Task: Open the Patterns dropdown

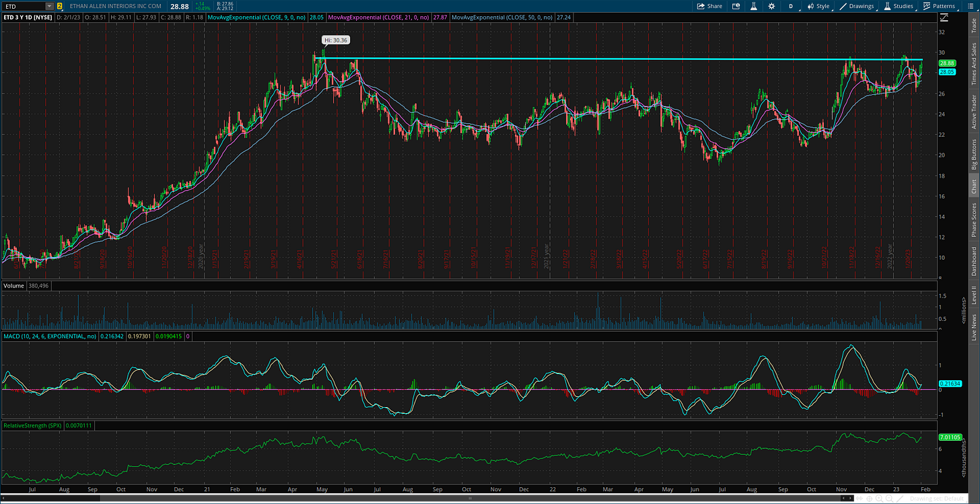Action: coord(940,6)
